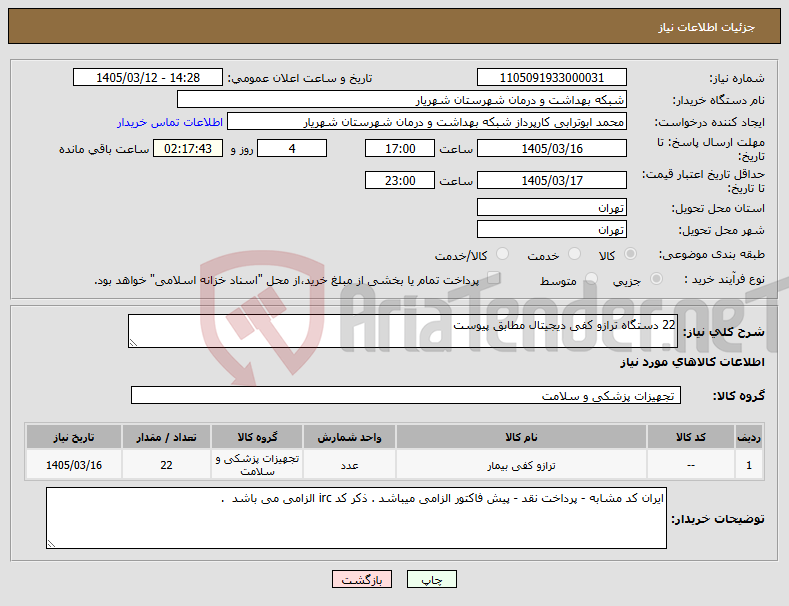Click the تعداد / مقدار column header

(166, 437)
